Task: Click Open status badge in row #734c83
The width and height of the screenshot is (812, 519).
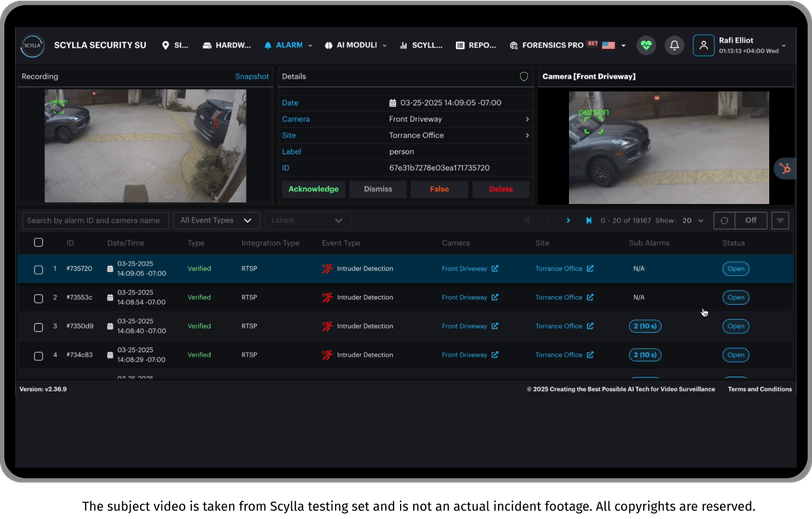Action: 735,355
